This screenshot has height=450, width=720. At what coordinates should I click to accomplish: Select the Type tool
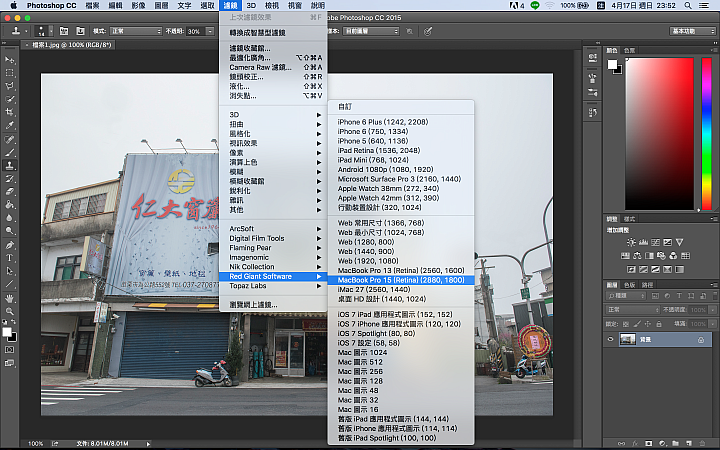10,258
